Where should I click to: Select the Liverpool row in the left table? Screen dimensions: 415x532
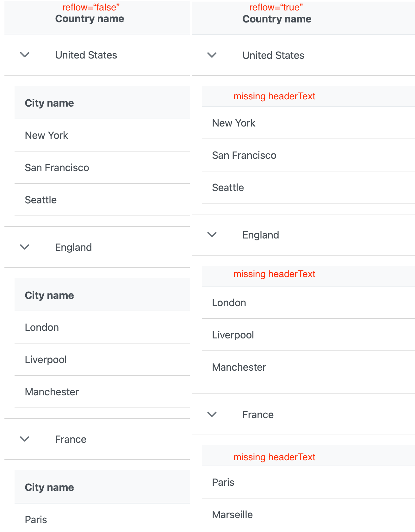point(46,360)
